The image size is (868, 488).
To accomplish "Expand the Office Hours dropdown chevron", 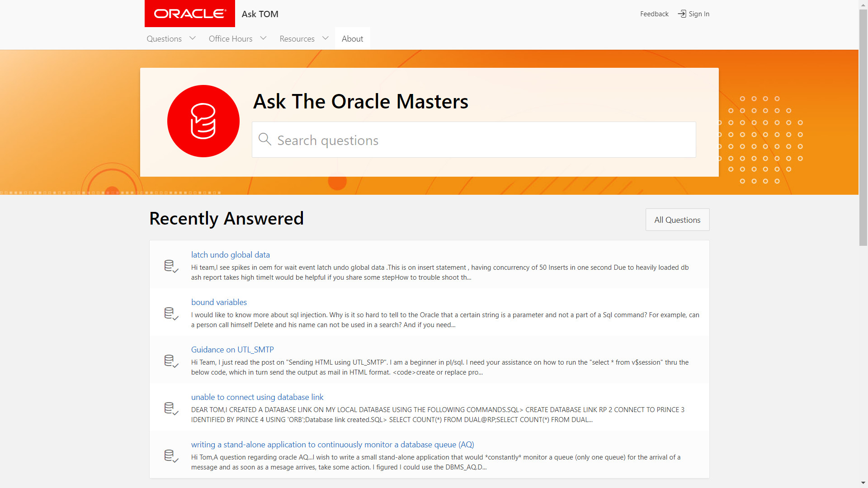I will (264, 38).
